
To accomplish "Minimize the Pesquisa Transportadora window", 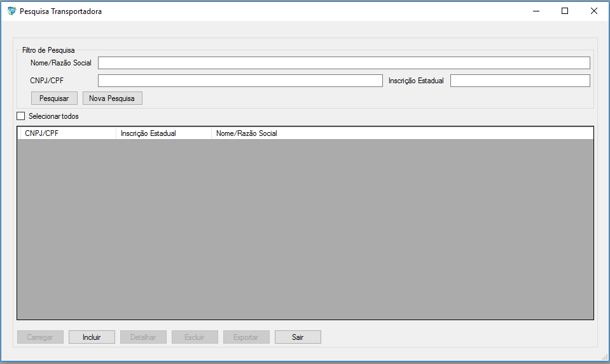I will point(536,11).
